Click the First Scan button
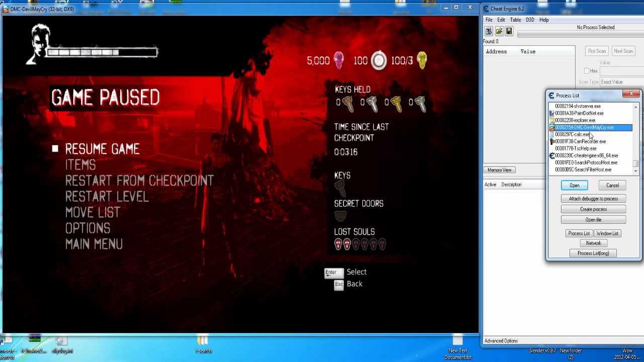644x362 pixels. click(597, 51)
